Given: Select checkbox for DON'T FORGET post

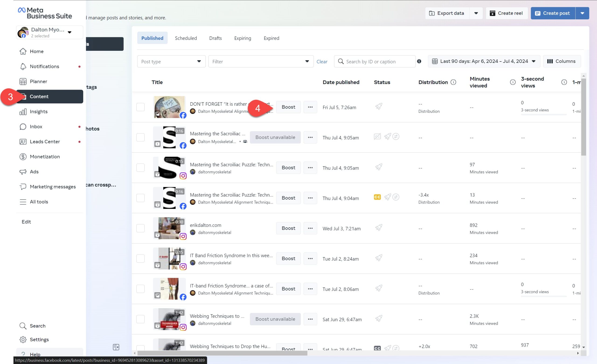Looking at the screenshot, I should (141, 107).
